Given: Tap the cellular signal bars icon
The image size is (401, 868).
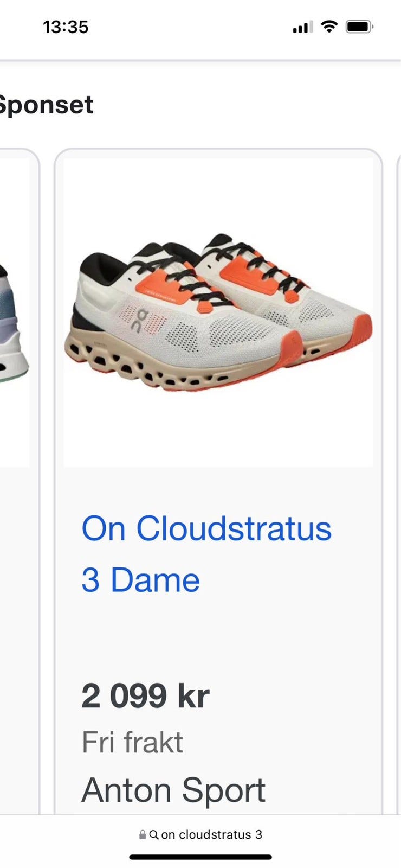Looking at the screenshot, I should tap(303, 27).
